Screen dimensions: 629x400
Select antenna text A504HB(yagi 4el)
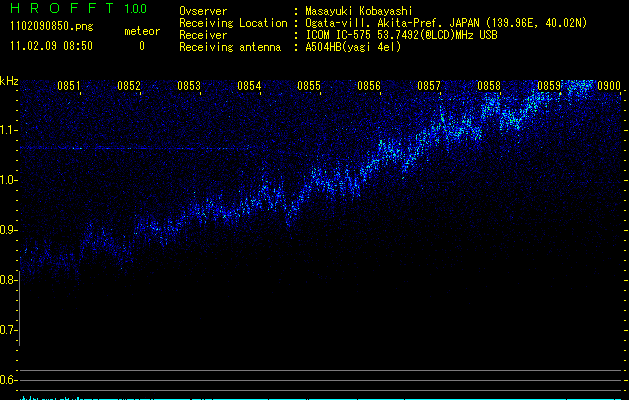353,47
